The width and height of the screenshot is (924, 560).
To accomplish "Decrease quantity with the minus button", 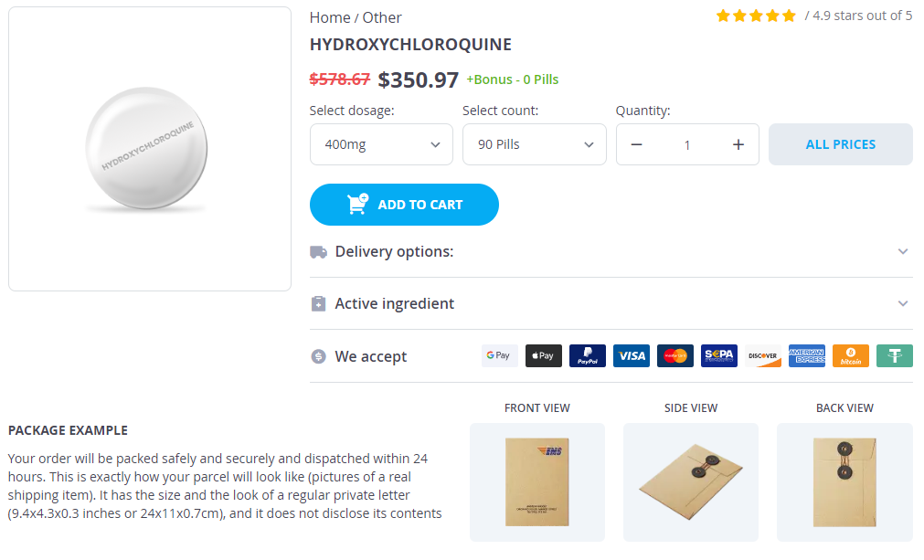I will (x=637, y=144).
